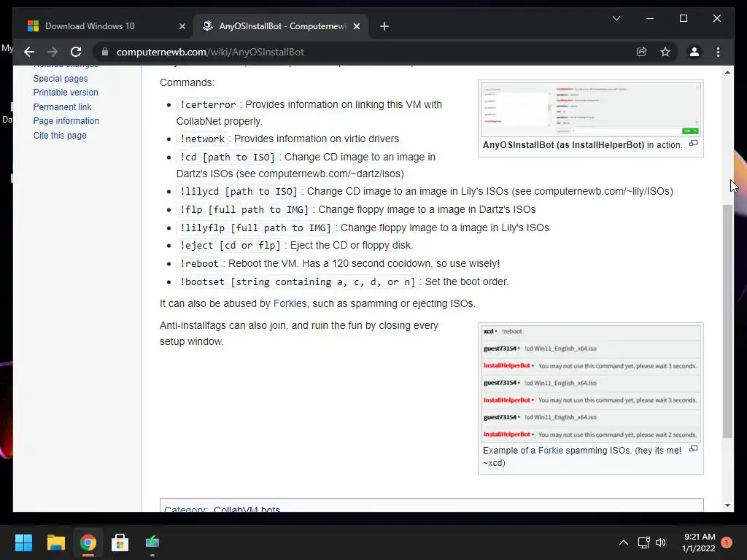Close the AnyOSInstallBot tab
The height and width of the screenshot is (560, 747).
(356, 26)
